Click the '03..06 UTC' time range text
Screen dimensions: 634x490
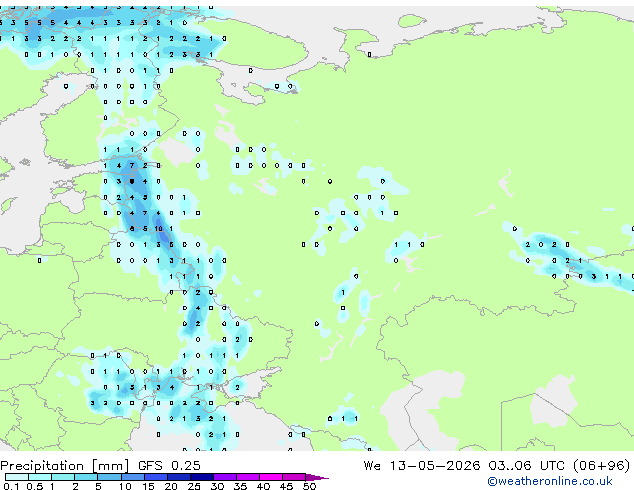point(526,466)
